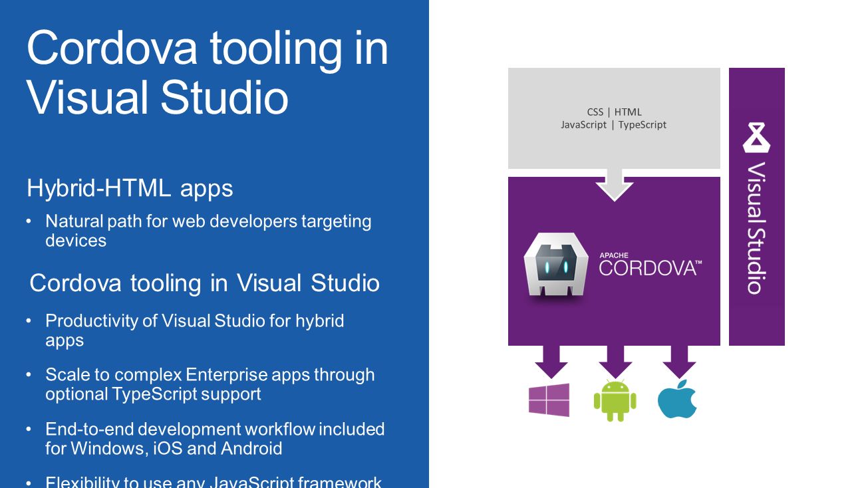This screenshot has width=868, height=488.
Task: Click the "CSS | HTML" label
Action: (614, 112)
